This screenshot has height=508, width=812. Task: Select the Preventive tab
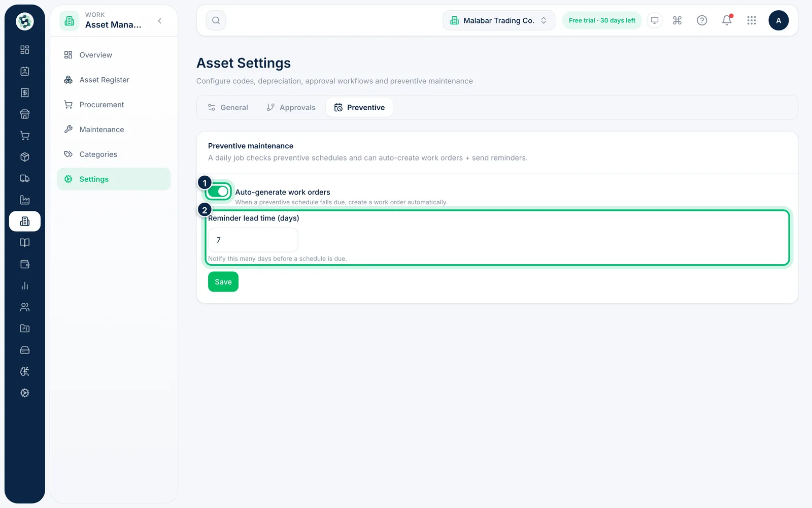tap(359, 108)
